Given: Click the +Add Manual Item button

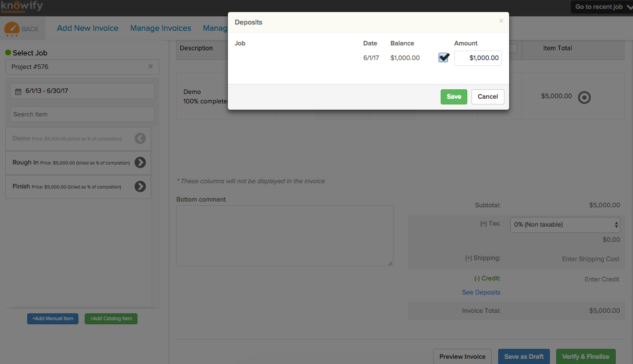Looking at the screenshot, I should [x=53, y=319].
